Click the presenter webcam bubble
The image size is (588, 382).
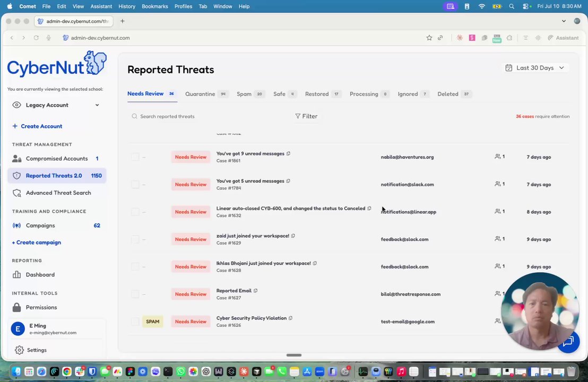point(540,311)
